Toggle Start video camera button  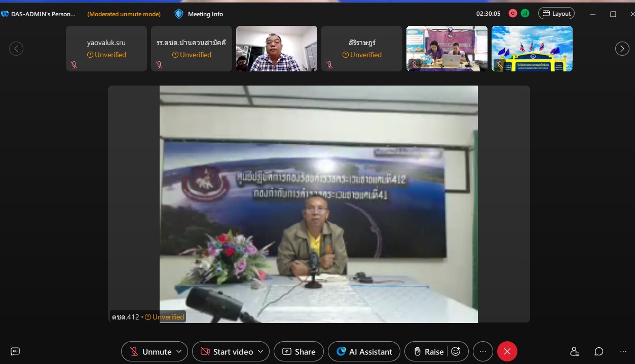point(227,351)
